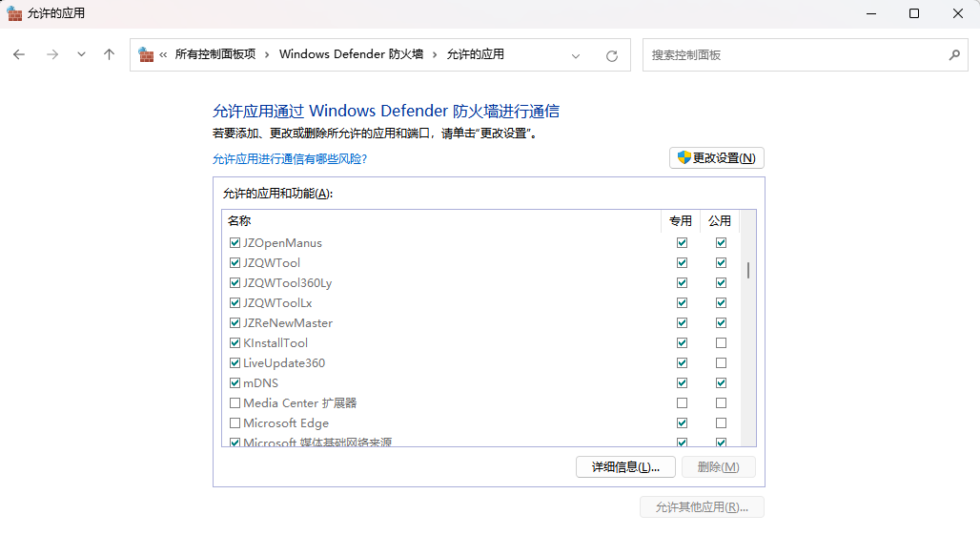Click the apps list vertical scrollbar thumb

coord(748,270)
